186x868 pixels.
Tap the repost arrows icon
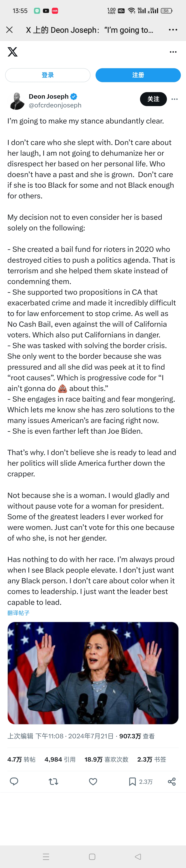[x=54, y=781]
